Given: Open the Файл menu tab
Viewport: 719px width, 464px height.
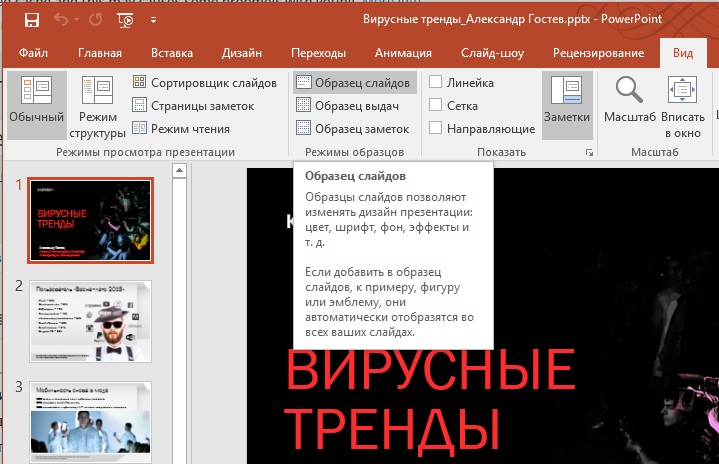Looking at the screenshot, I should (x=34, y=53).
